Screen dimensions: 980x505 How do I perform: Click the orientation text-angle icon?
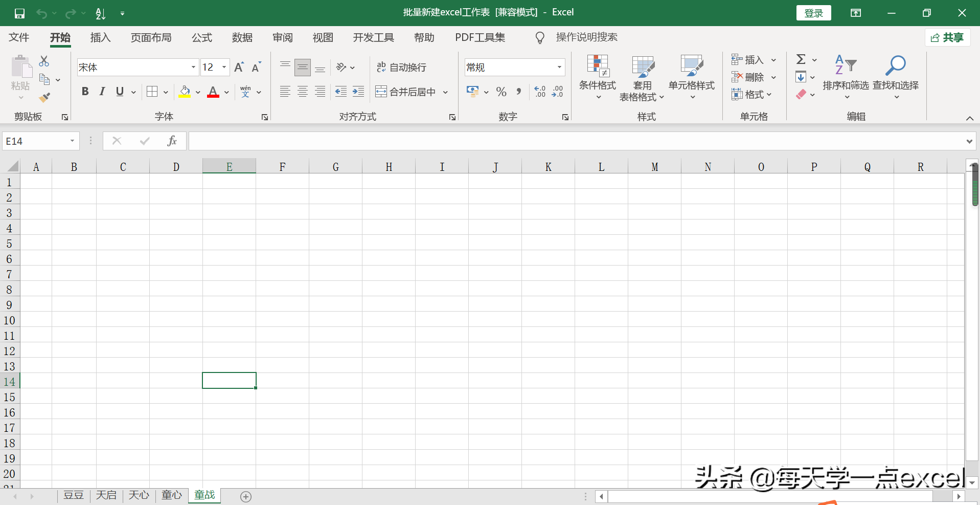(x=341, y=67)
